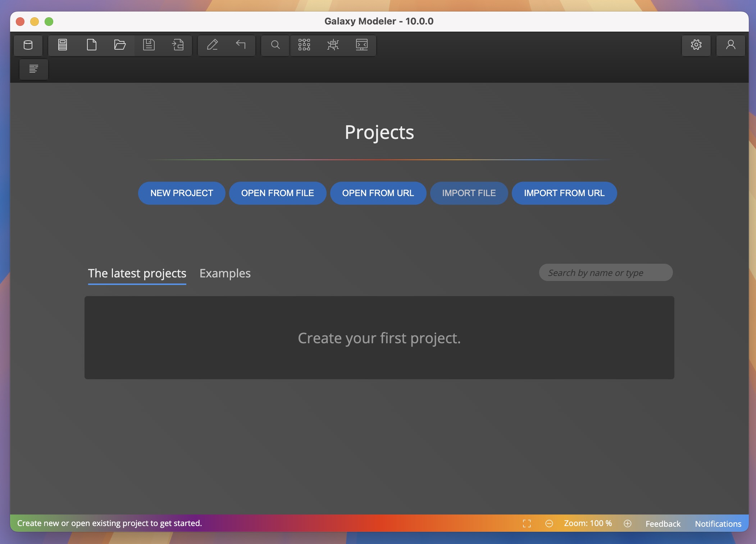The width and height of the screenshot is (756, 544).
Task: Open search with the magnifier icon
Action: click(x=274, y=45)
